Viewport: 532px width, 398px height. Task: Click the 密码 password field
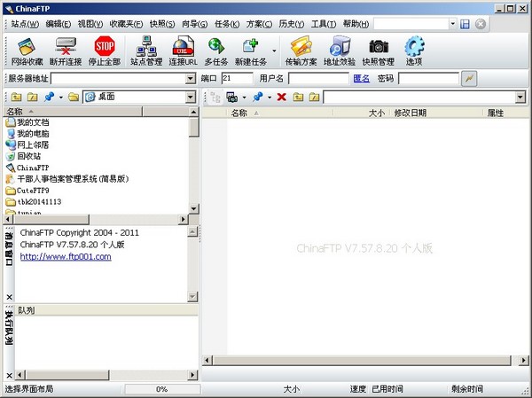coord(428,78)
